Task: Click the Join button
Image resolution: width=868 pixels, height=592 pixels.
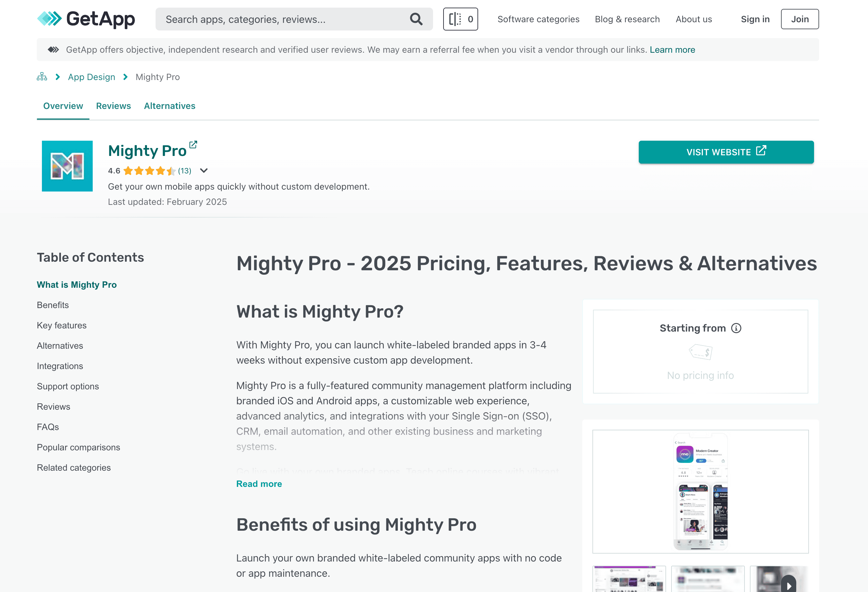Action: click(x=799, y=19)
